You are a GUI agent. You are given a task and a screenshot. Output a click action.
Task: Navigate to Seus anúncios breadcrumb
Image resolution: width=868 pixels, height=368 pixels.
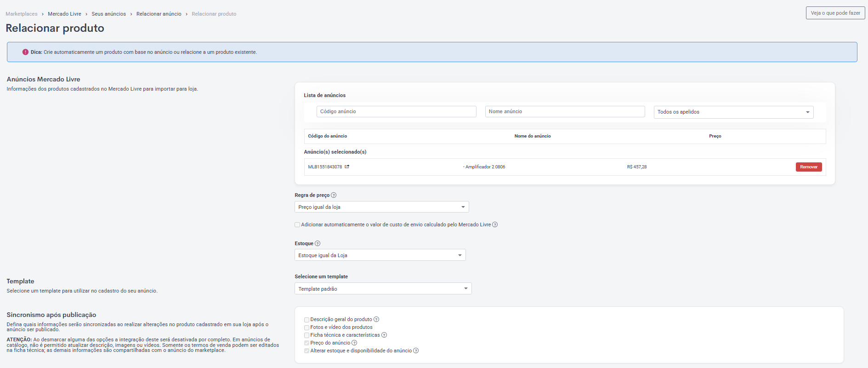pos(108,14)
